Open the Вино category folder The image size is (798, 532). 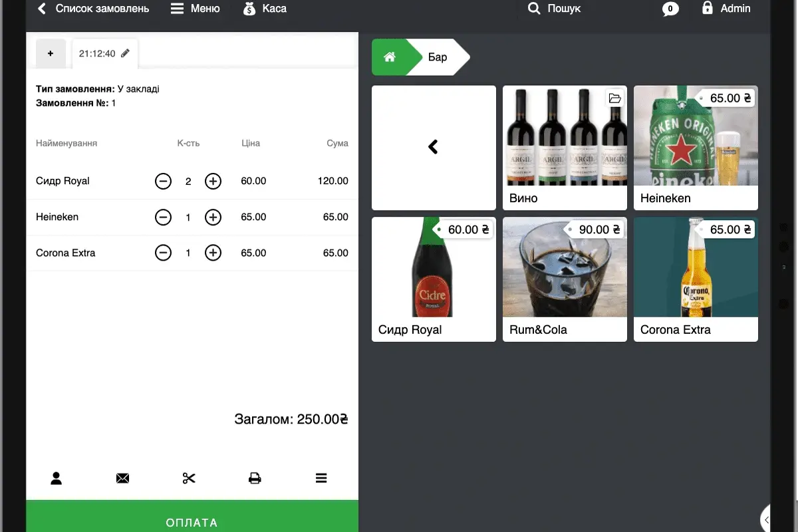click(565, 148)
